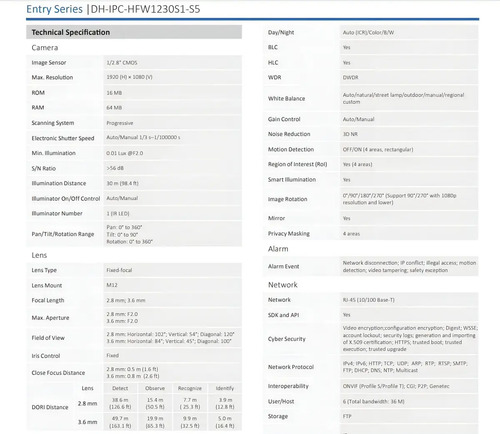Screen dimensions: 500x434
Task: Select the 'FTP' storage value
Action: tap(347, 416)
